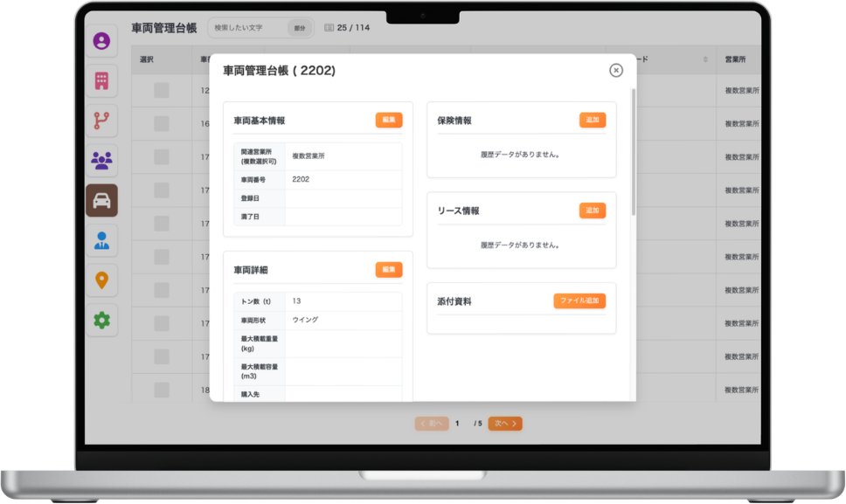Click the sort arrows beside 営業所 column
The width and height of the screenshot is (846, 504).
click(x=705, y=59)
